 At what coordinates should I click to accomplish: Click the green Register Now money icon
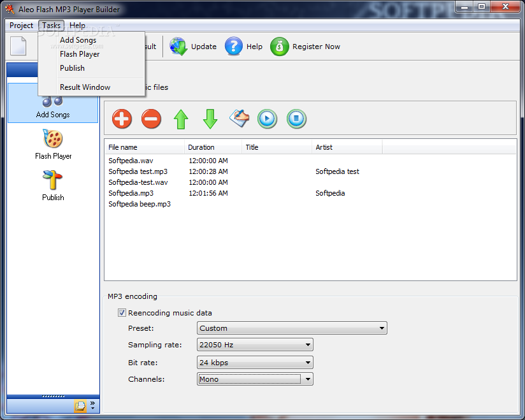pos(279,47)
